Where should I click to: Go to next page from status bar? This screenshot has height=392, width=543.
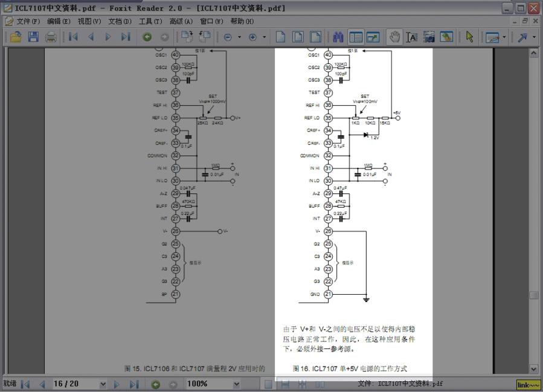click(x=117, y=384)
